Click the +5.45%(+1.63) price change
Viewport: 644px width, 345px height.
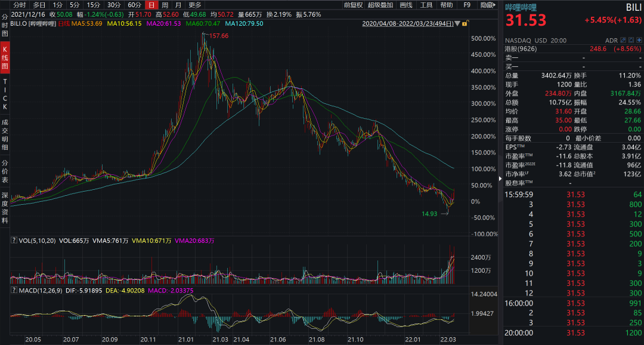click(x=613, y=20)
